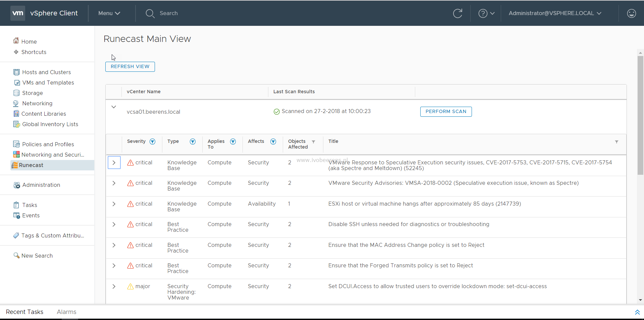Click the vSphere Client title link

(x=54, y=13)
